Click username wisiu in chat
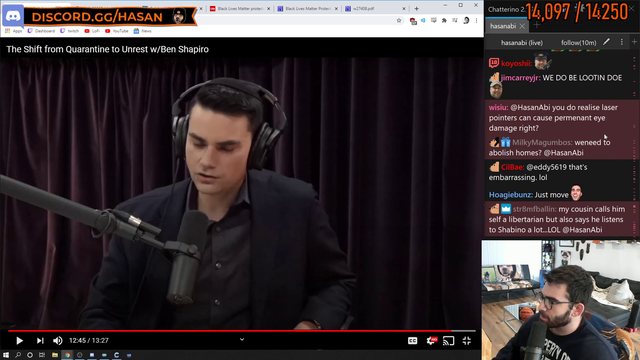The height and width of the screenshot is (360, 640). coord(498,107)
